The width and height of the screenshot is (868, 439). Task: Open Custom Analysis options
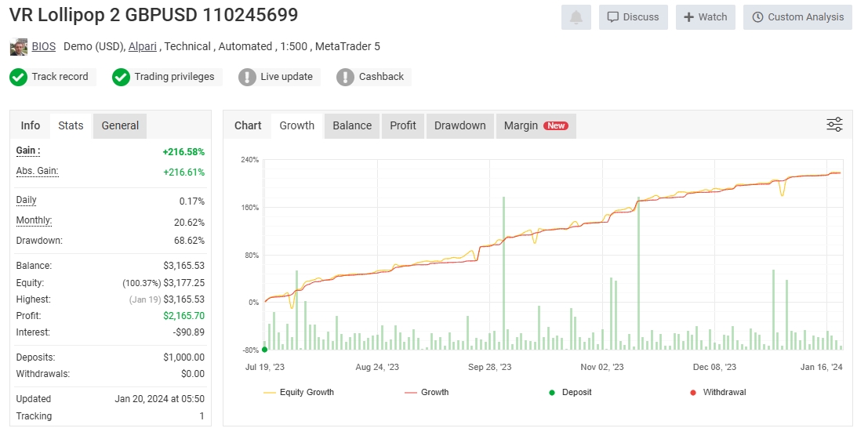click(797, 17)
